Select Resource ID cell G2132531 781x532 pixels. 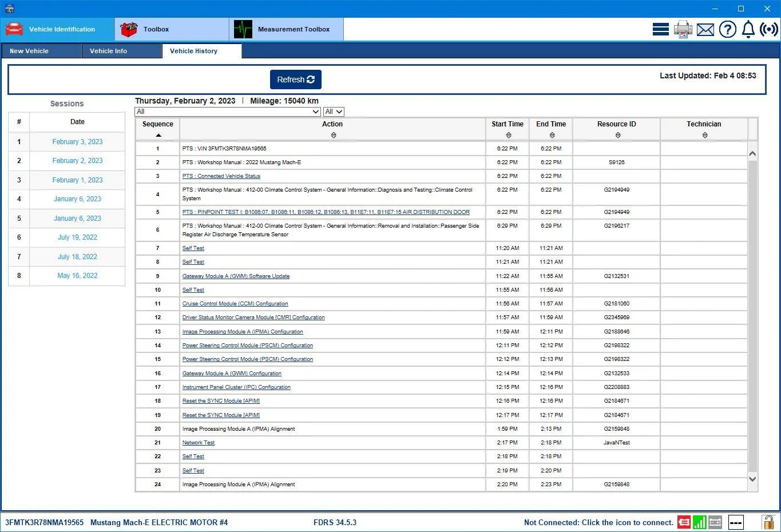[616, 276]
